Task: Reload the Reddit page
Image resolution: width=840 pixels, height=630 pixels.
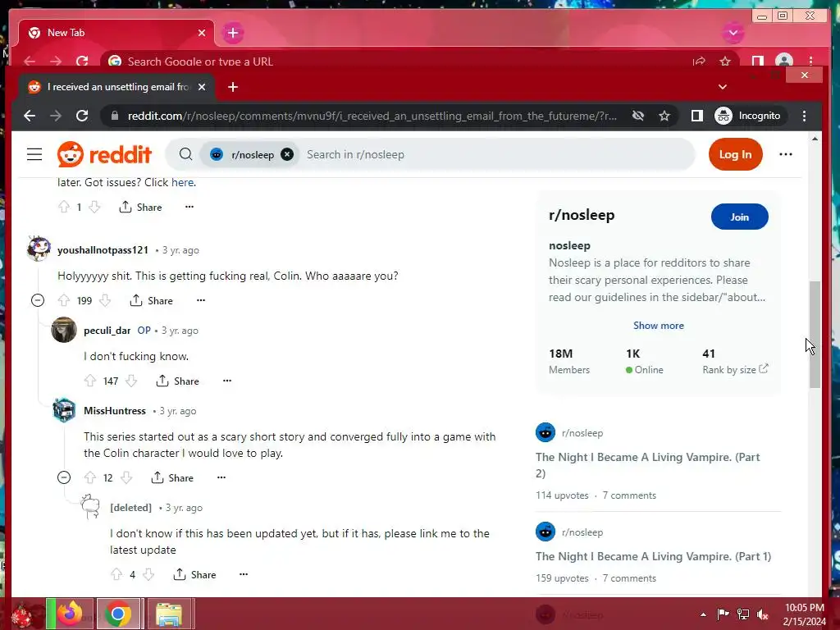Action: click(82, 116)
